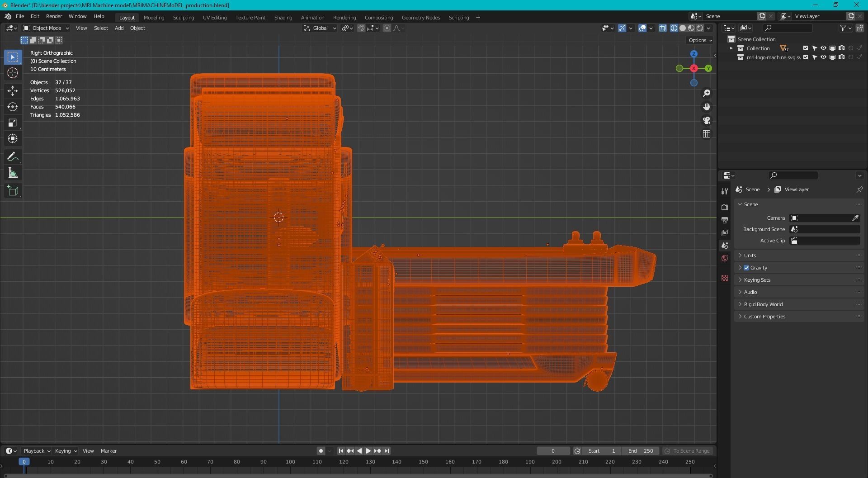The image size is (868, 478).
Task: Play the animation forward
Action: coord(368,451)
